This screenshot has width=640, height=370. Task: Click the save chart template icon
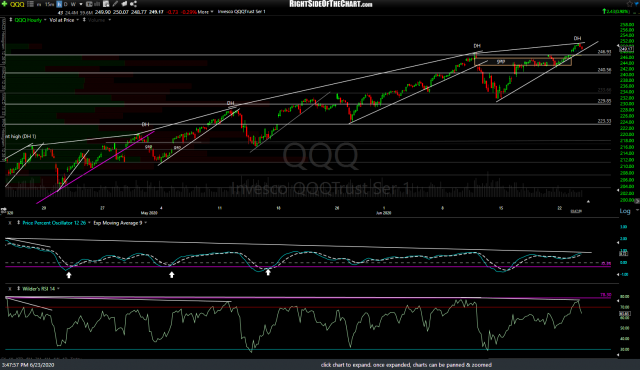pyautogui.click(x=106, y=4)
